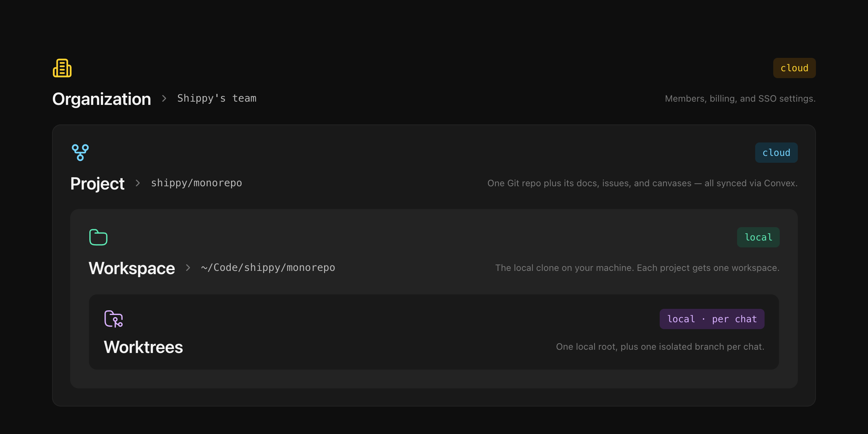Image resolution: width=868 pixels, height=434 pixels.
Task: Click the chevron next to Workspace
Action: [188, 268]
